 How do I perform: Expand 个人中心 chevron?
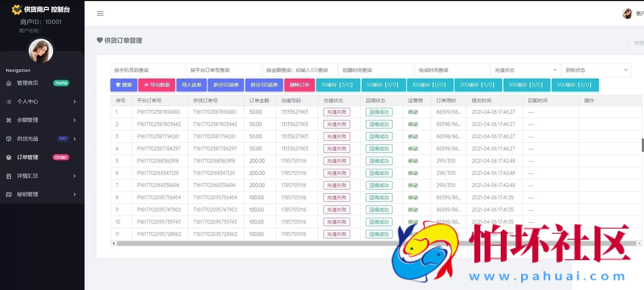[74, 102]
